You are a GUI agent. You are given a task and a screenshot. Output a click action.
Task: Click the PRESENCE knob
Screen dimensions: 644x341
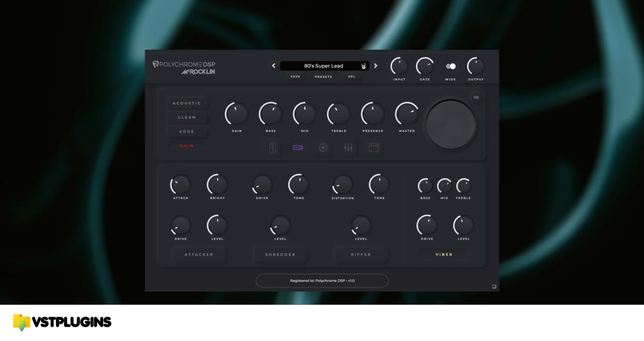[x=373, y=114]
